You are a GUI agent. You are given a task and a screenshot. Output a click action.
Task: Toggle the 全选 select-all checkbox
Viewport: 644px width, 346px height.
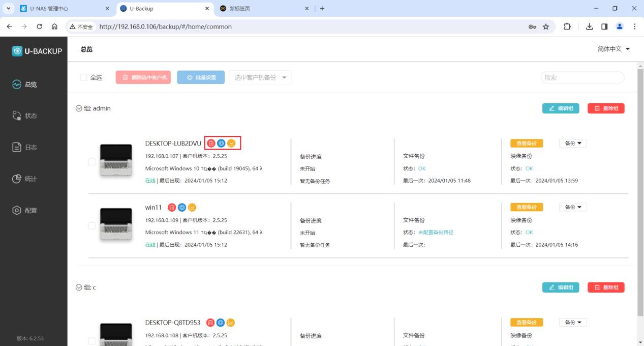pyautogui.click(x=83, y=77)
